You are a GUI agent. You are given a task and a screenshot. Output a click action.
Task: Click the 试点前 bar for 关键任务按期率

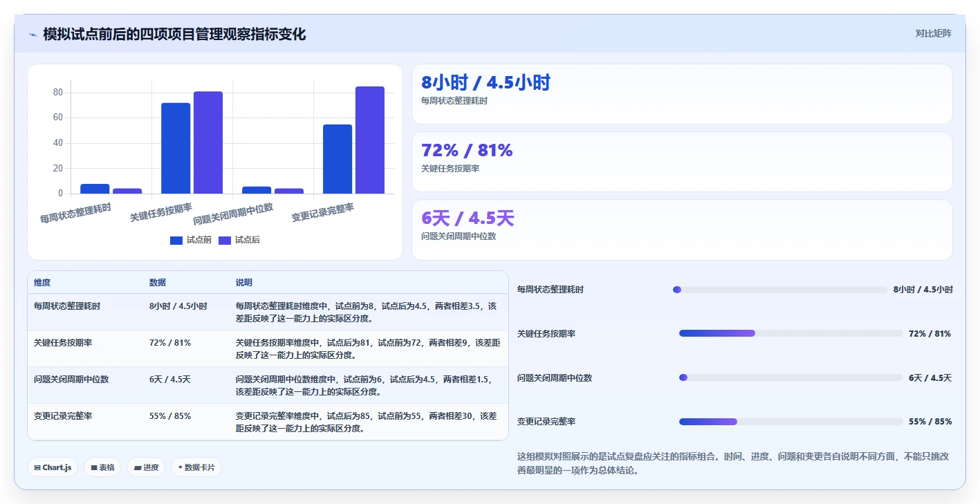[x=176, y=148]
